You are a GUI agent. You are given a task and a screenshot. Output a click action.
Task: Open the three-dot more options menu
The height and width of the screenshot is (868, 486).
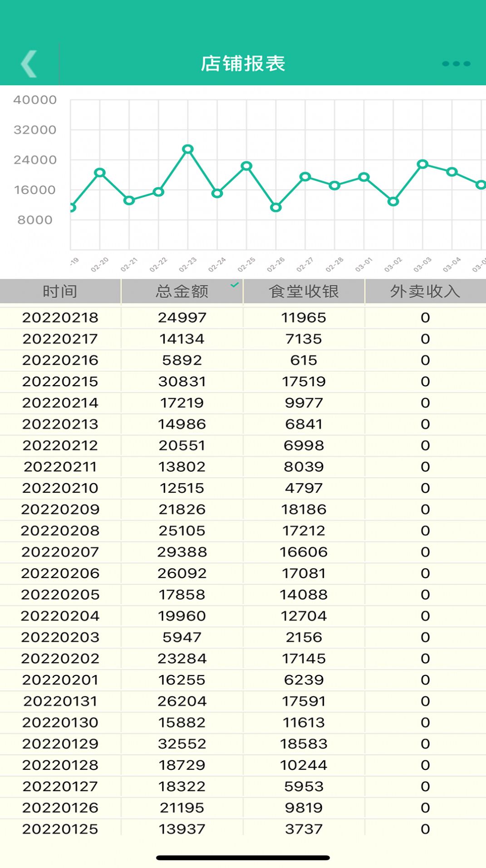click(x=456, y=64)
